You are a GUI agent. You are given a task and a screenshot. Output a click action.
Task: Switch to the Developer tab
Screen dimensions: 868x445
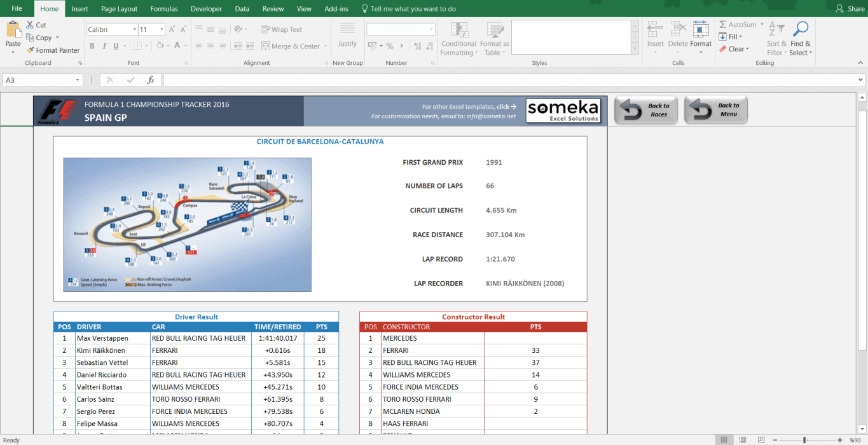207,9
